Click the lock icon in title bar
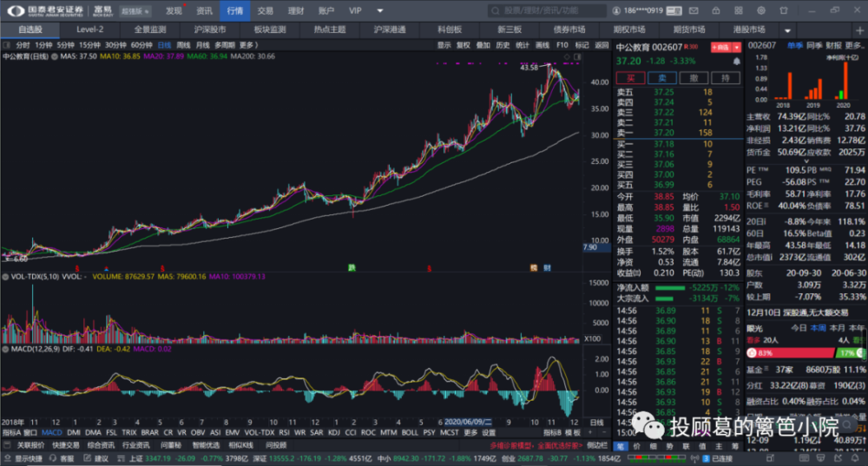This screenshot has width=868, height=466. tap(716, 10)
